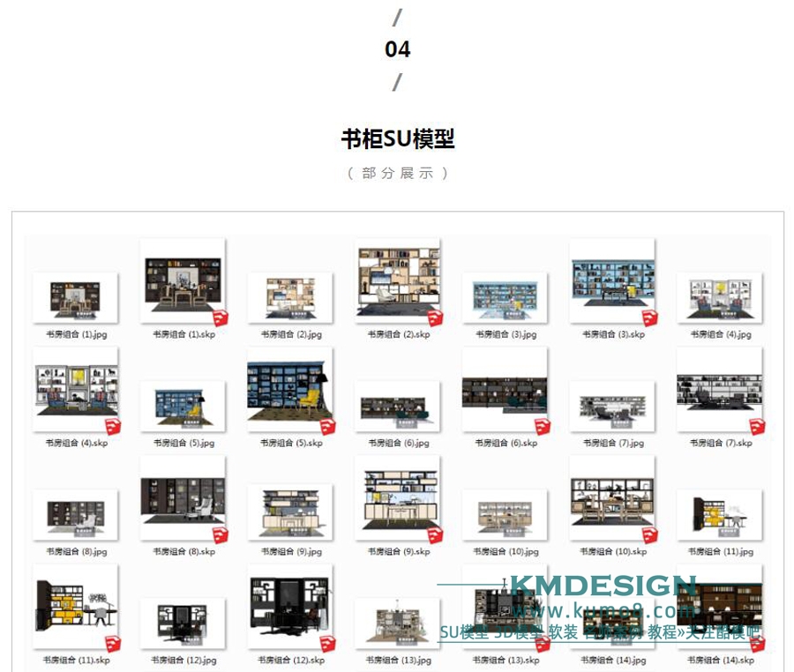Click the 书房组合 (3).skp SketchUp model
Screen dimensions: 794x672
(612, 282)
